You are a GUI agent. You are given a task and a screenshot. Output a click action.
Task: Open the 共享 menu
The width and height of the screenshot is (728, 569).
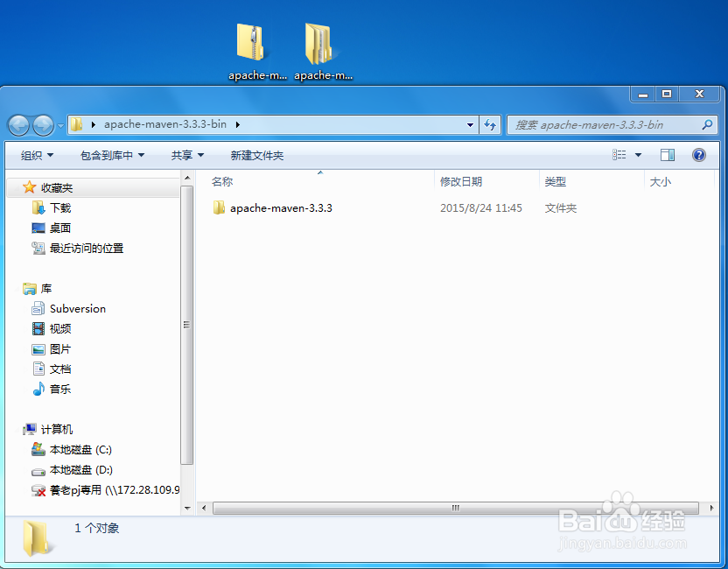pyautogui.click(x=187, y=155)
